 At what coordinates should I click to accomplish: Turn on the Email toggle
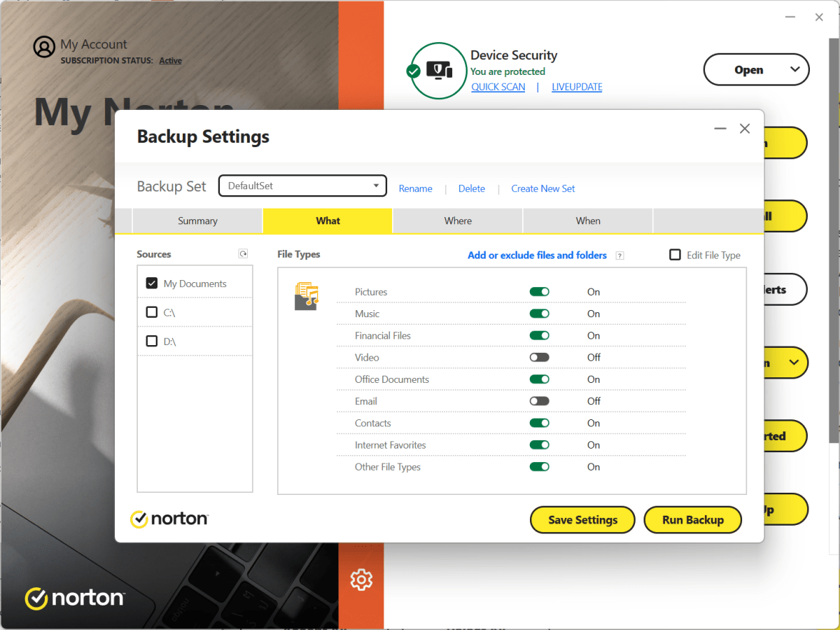[x=539, y=401]
